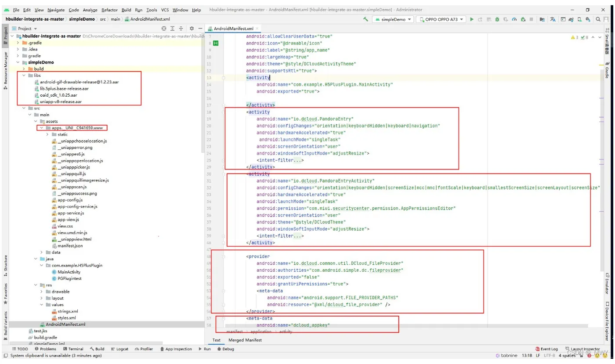Click Collapse All icon in Project panel
615x364 pixels.
[181, 29]
